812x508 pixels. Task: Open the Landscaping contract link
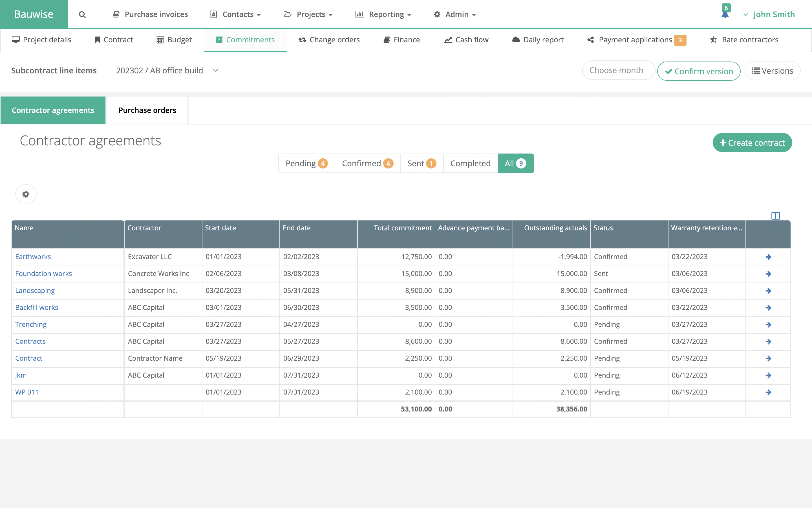(x=35, y=291)
